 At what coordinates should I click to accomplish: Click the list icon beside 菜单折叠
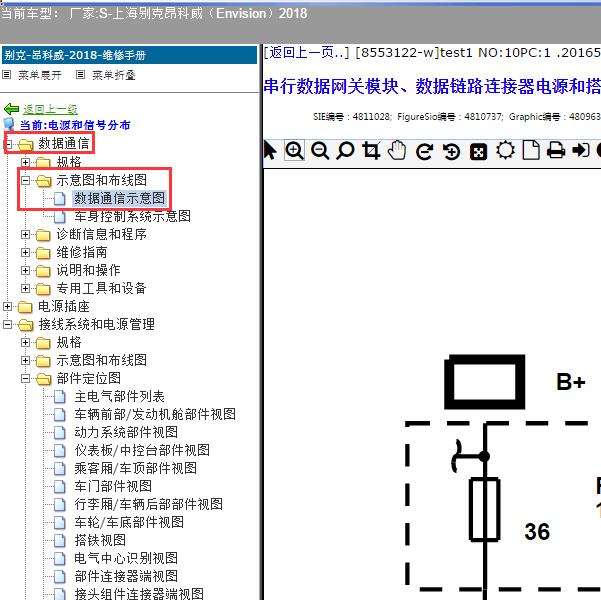coord(80,74)
